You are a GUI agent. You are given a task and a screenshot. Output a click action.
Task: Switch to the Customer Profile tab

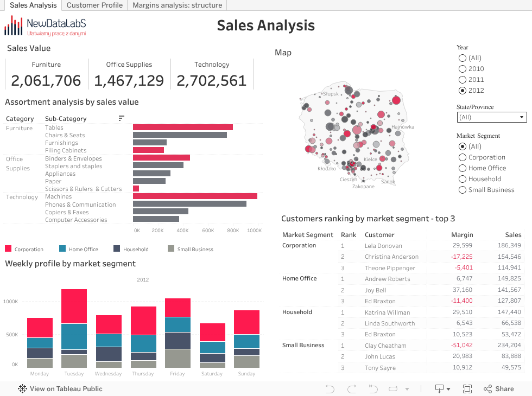tap(94, 5)
